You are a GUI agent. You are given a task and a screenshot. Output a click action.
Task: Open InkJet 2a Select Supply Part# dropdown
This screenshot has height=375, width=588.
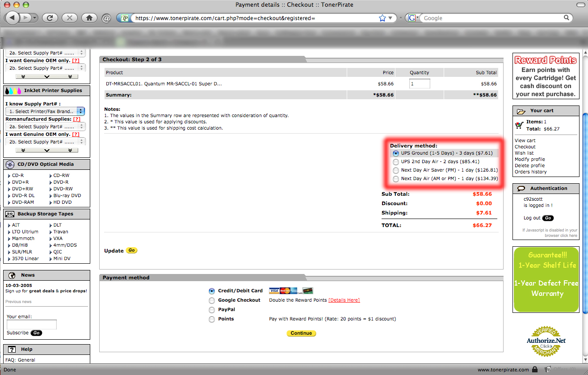pos(45,126)
